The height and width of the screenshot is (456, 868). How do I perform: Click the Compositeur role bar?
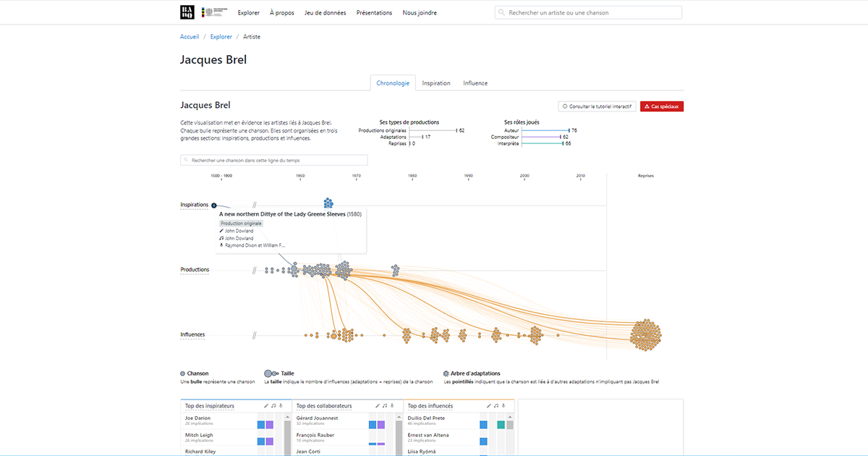tap(541, 137)
